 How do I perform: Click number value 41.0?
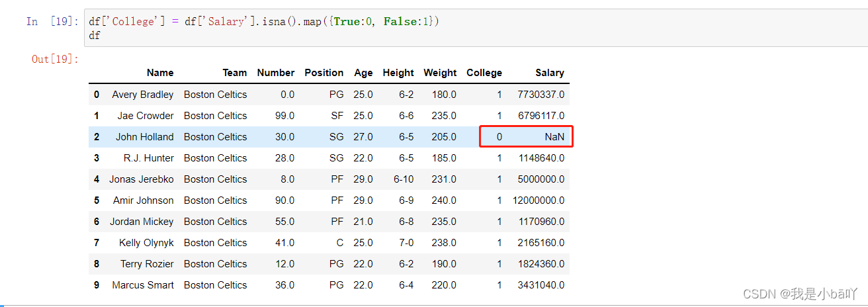tap(285, 243)
